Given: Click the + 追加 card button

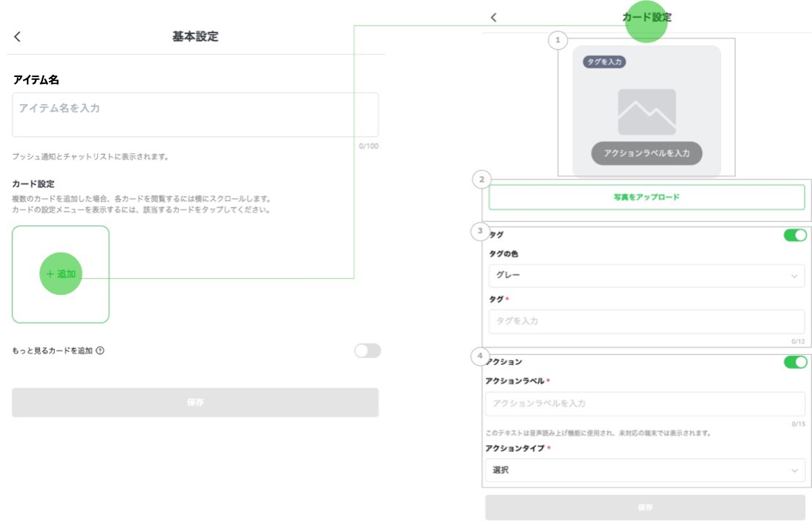Looking at the screenshot, I should pos(61,274).
